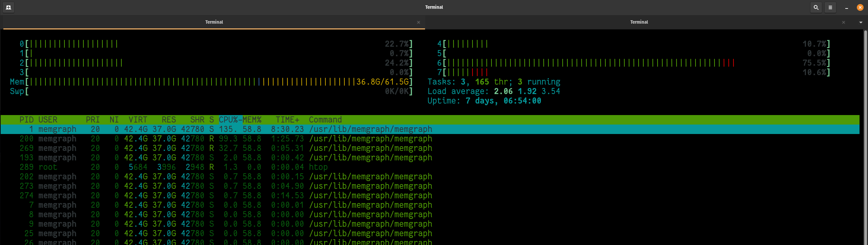Select the process row with PID 202
This screenshot has height=245, width=868.
point(430,177)
